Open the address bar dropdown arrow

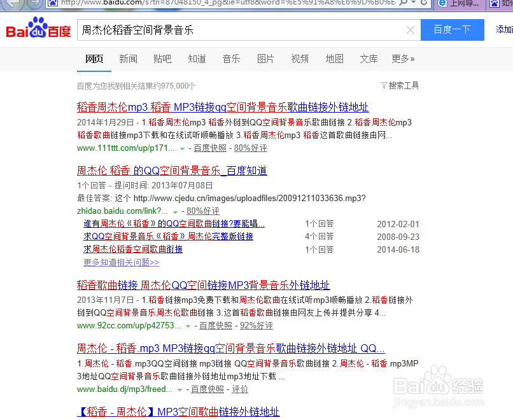(414, 3)
